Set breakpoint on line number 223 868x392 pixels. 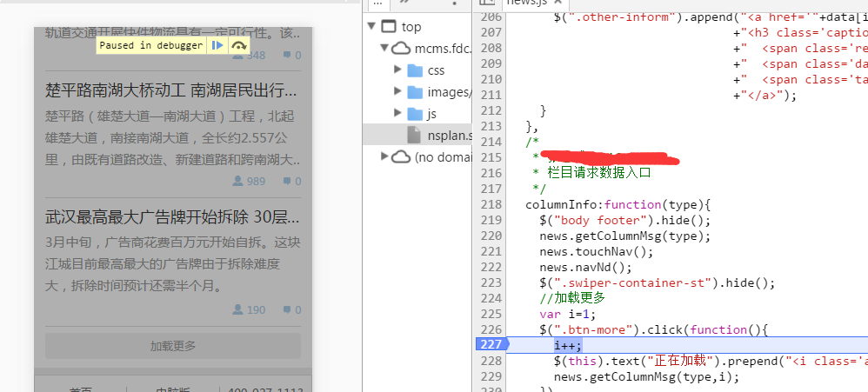pyautogui.click(x=491, y=282)
